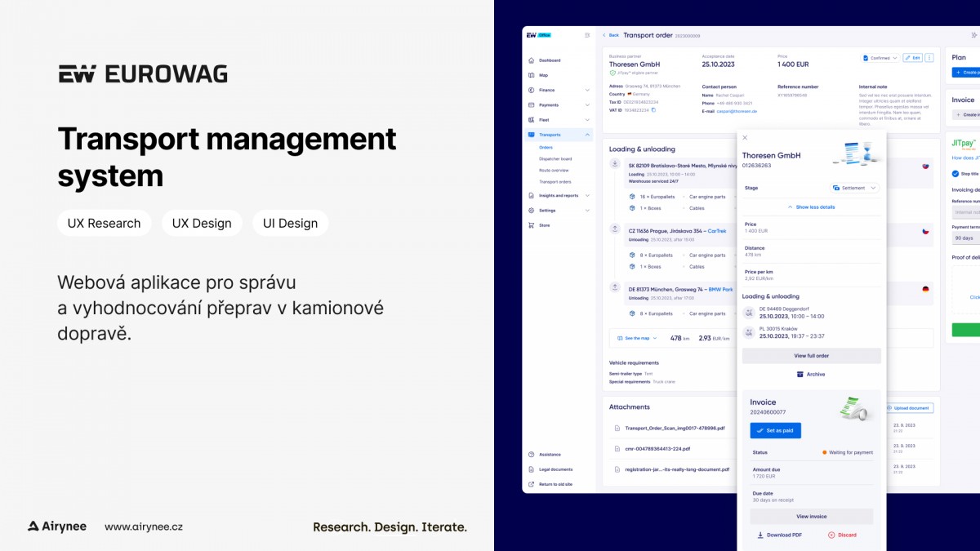Click the Store shopping cart icon
The width and height of the screenshot is (980, 551).
[x=532, y=225]
